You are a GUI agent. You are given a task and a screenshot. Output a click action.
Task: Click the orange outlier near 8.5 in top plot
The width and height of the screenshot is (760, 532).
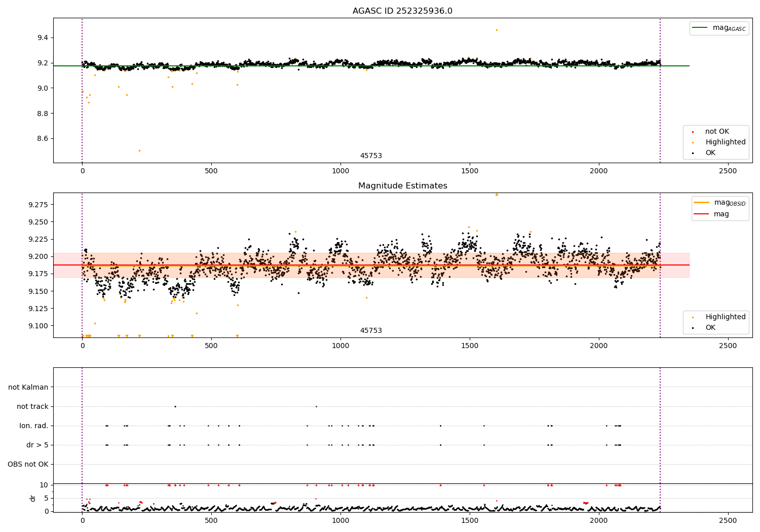point(139,150)
